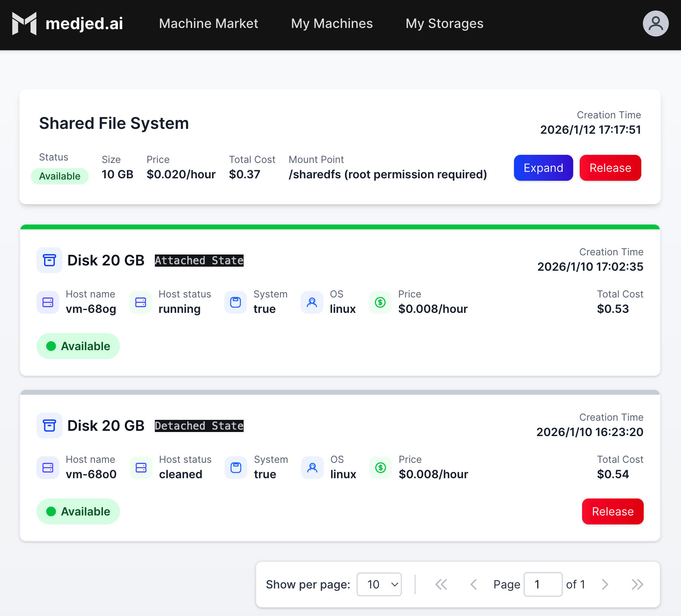681x616 pixels.
Task: Click the host status icon next to cleaned
Action: coord(141,468)
